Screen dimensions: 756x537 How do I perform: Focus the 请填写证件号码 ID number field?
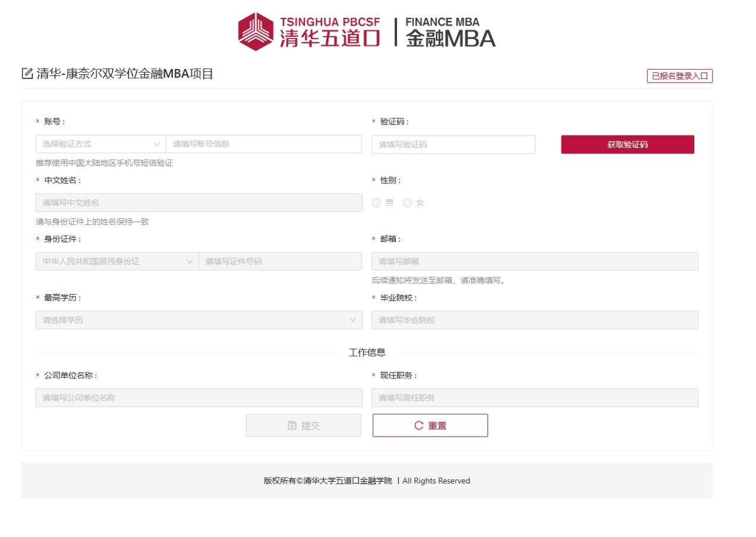click(281, 261)
